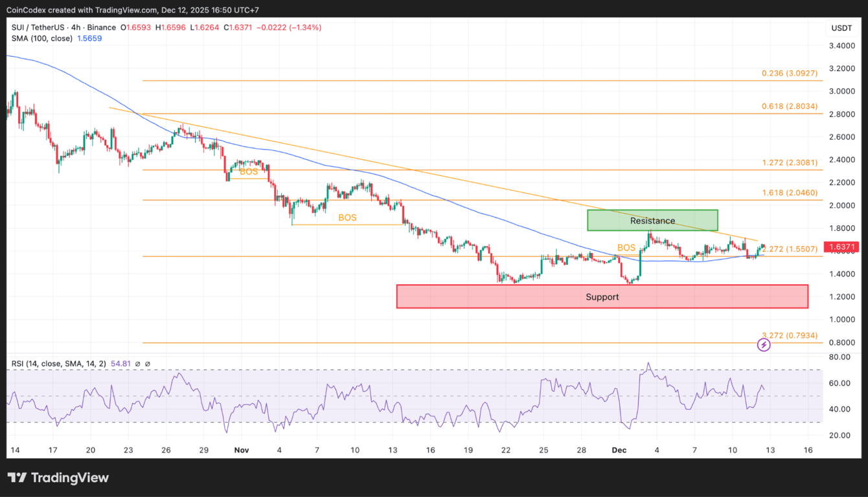Click the BOS label near the November marker

(x=249, y=171)
